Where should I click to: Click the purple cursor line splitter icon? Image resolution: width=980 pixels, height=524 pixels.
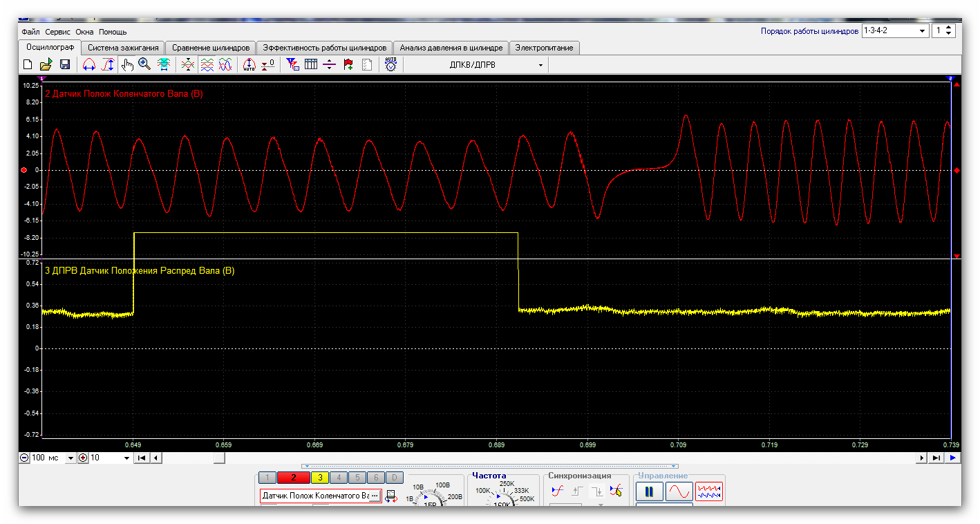click(x=330, y=65)
